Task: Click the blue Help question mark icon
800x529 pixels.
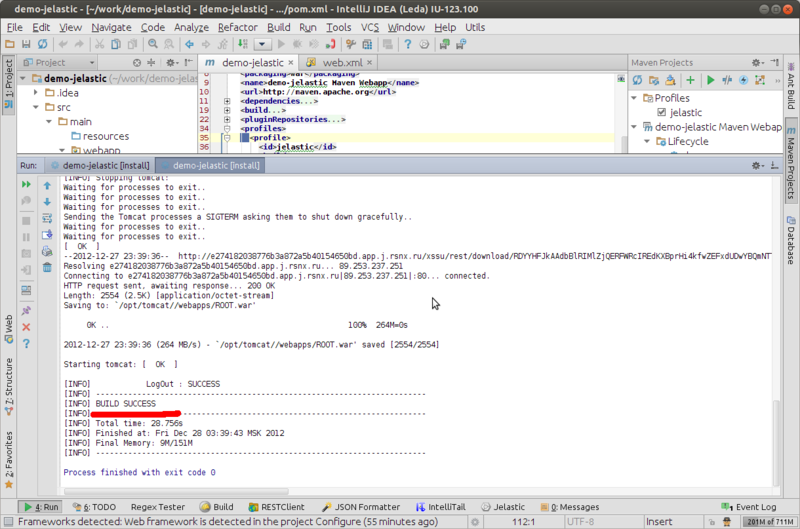Action: pyautogui.click(x=407, y=44)
